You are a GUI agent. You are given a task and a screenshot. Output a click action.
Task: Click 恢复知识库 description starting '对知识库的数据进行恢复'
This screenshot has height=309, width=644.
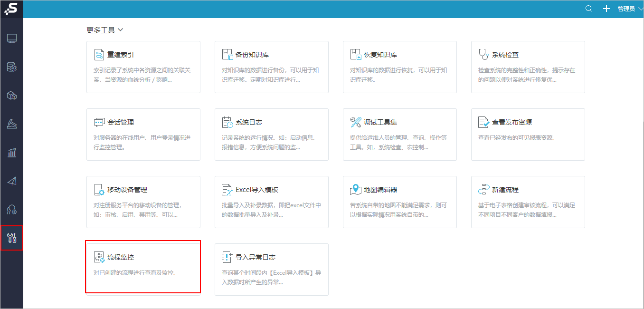pyautogui.click(x=398, y=75)
